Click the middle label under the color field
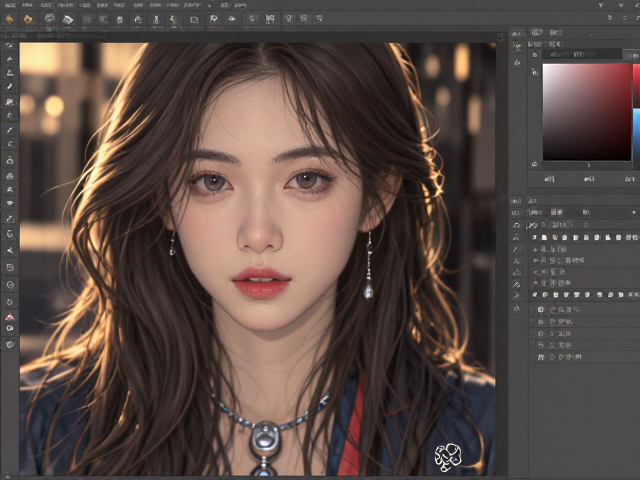The image size is (640, 480). point(589,179)
